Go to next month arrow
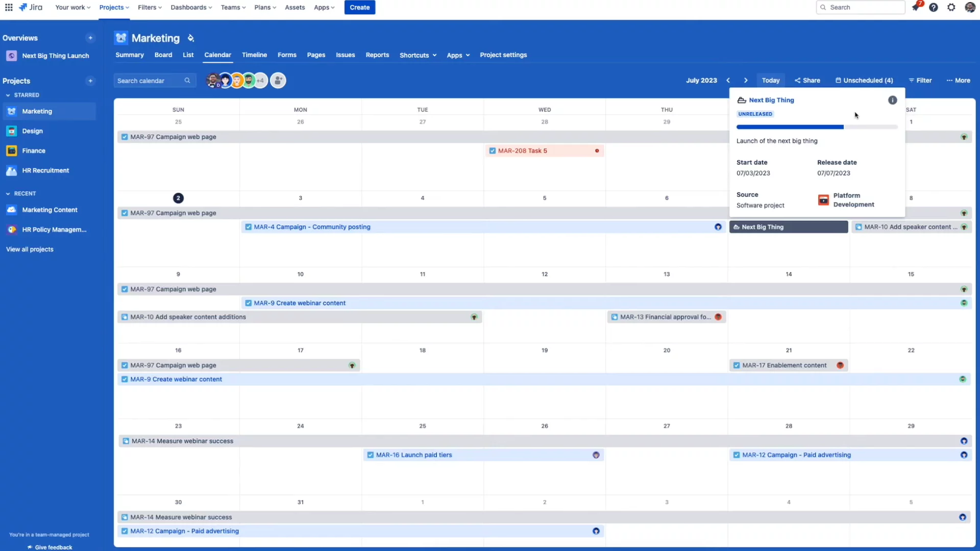This screenshot has width=980, height=551. pos(746,81)
